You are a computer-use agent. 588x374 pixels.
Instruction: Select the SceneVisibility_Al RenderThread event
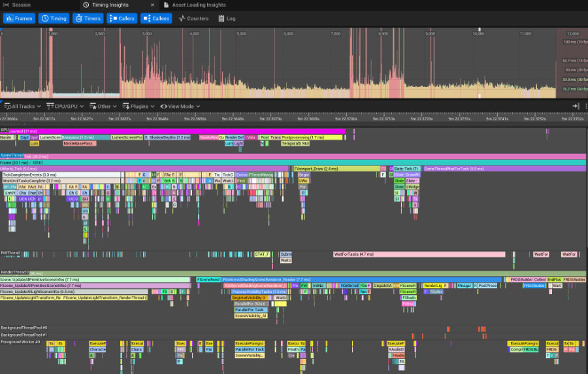pyautogui.click(x=251, y=316)
